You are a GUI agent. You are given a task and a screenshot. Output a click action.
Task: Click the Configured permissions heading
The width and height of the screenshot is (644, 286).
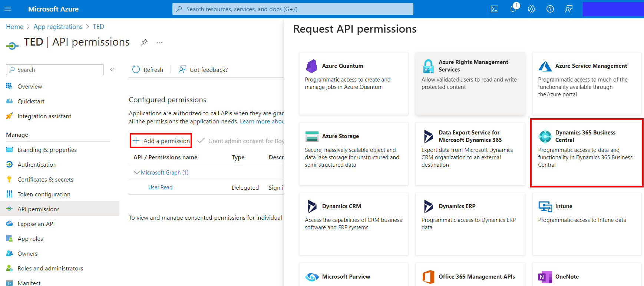click(x=168, y=100)
